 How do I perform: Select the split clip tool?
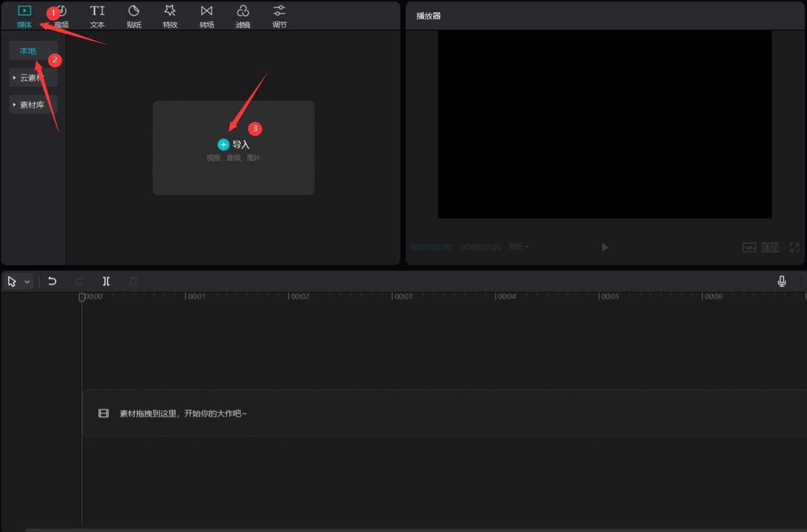[x=106, y=281]
